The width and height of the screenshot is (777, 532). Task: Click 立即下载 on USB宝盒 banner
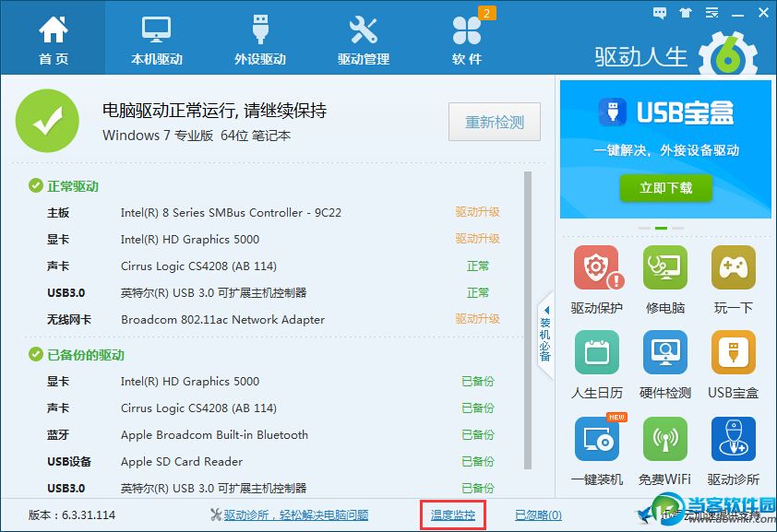tap(665, 187)
